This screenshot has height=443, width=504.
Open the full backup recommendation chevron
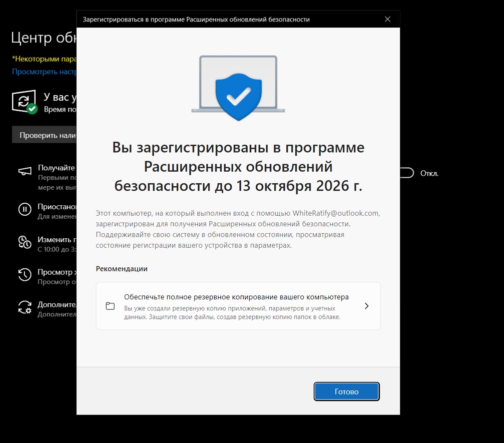[366, 306]
